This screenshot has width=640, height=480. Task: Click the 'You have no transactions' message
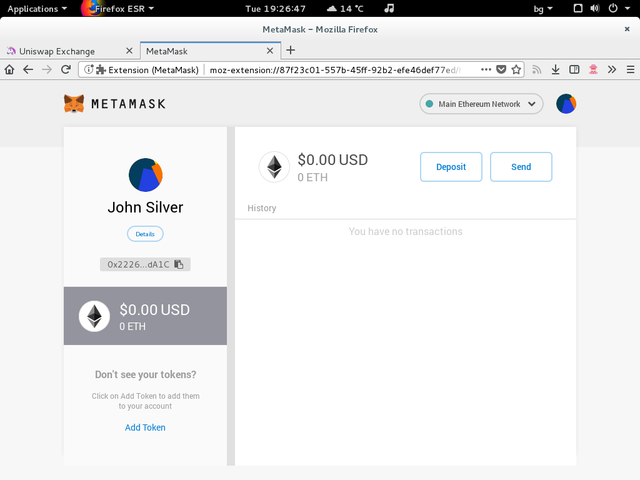click(405, 231)
